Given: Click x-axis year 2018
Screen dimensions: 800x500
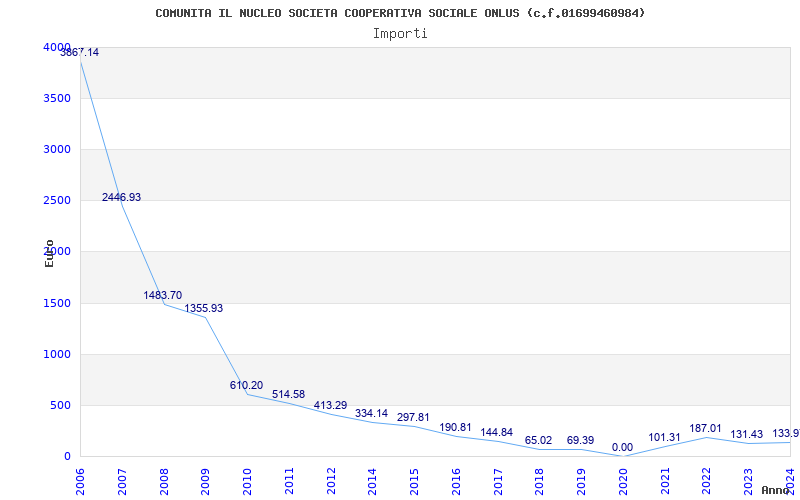Looking at the screenshot, I should [540, 482].
